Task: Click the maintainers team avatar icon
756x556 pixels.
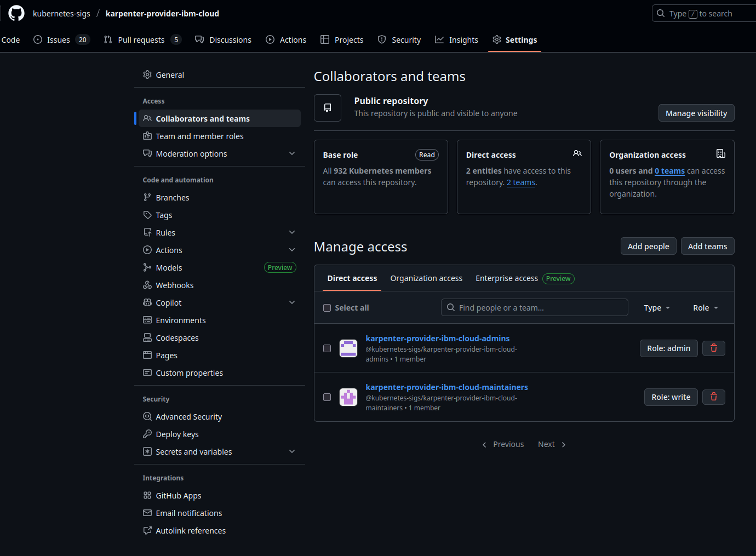Action: (348, 397)
